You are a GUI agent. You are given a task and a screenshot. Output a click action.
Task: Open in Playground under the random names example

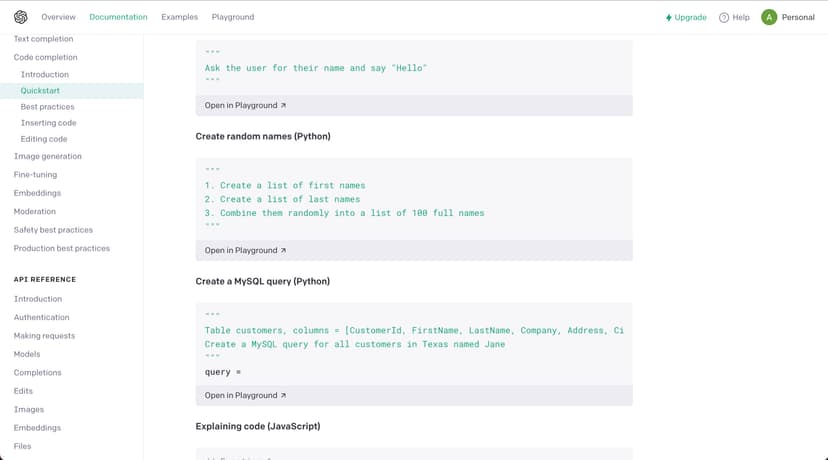245,250
